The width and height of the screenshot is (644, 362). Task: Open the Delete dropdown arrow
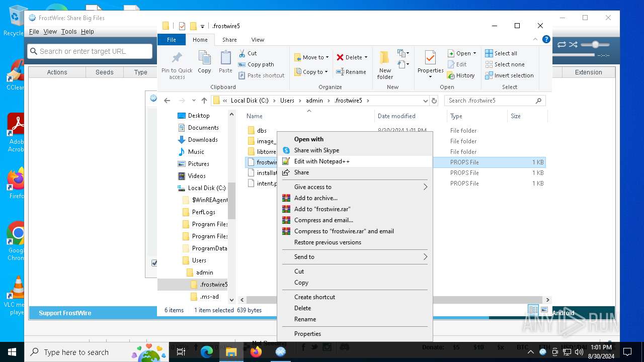pyautogui.click(x=366, y=57)
